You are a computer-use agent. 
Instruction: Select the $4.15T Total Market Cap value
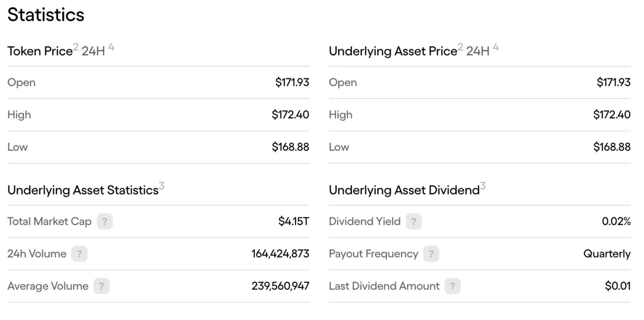pos(294,222)
